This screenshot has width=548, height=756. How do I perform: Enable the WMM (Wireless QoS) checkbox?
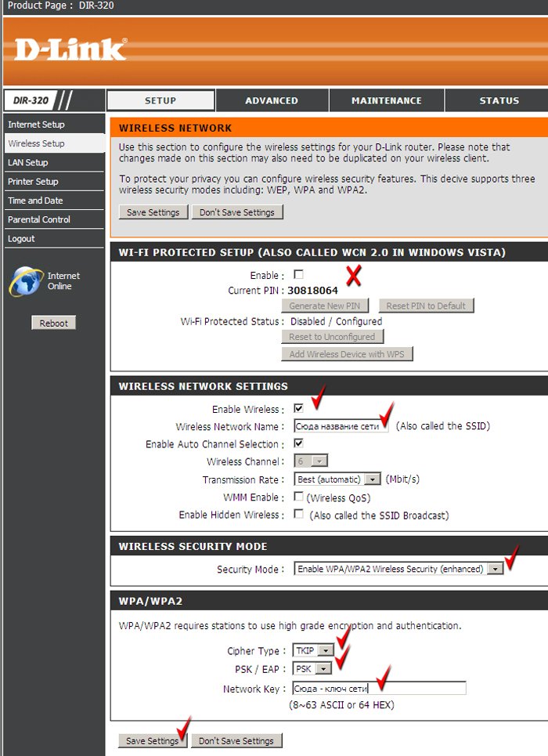click(298, 497)
